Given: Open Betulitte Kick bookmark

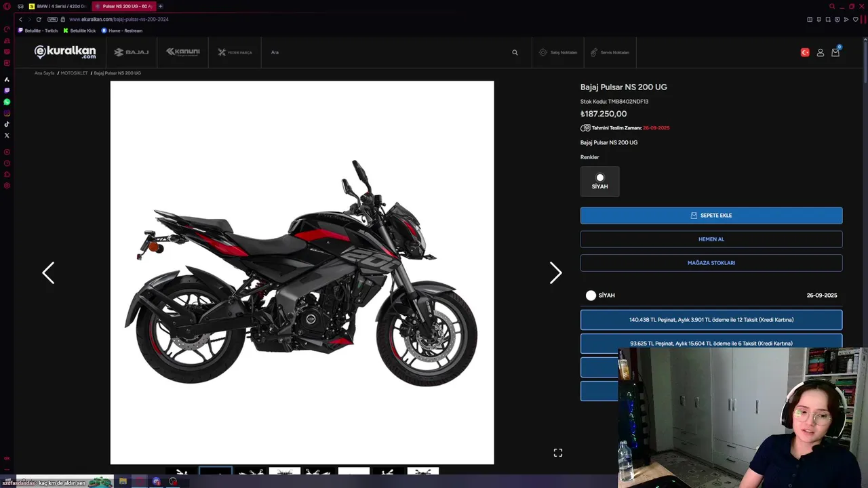Looking at the screenshot, I should [x=79, y=30].
